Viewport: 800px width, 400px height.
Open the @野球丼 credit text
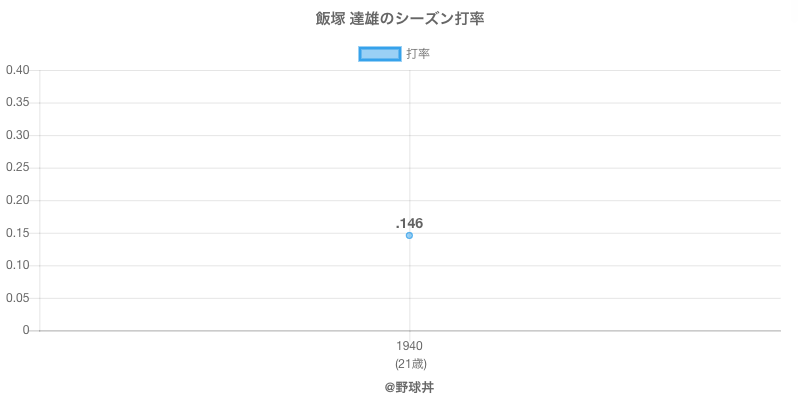tap(409, 387)
